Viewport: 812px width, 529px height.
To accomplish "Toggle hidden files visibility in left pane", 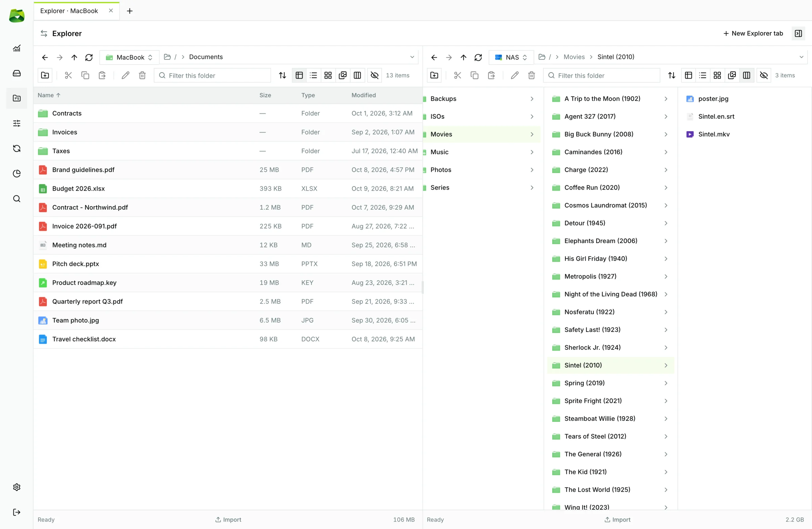I will click(x=375, y=75).
